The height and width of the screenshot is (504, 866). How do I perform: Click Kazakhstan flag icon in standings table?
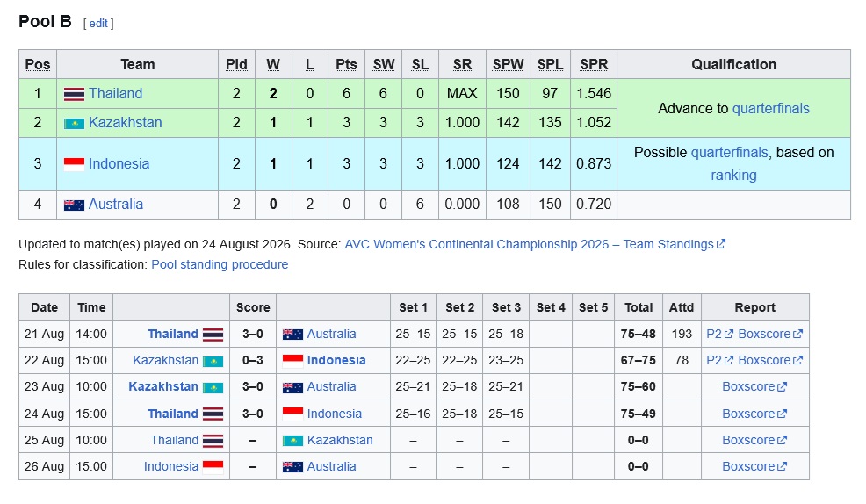[x=74, y=123]
